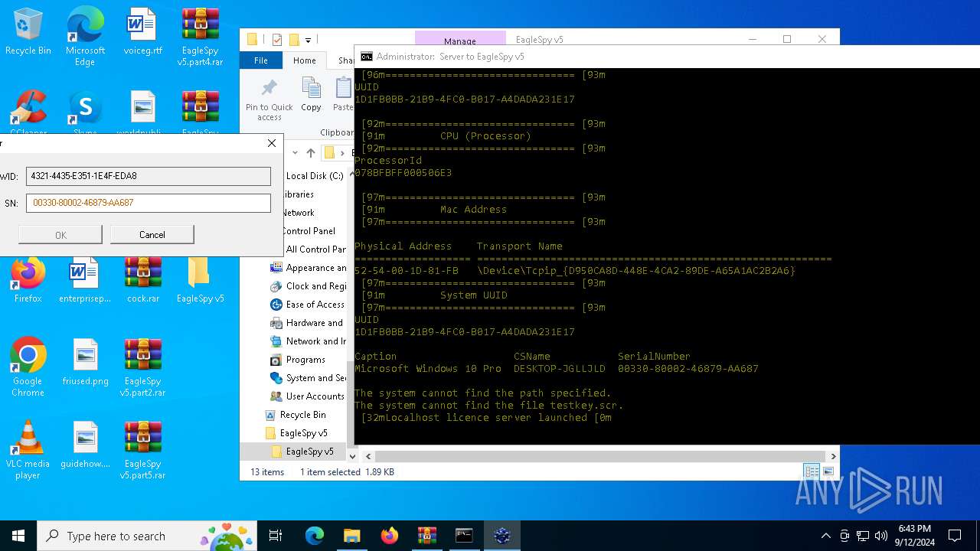Close the license dialog with X

click(271, 143)
